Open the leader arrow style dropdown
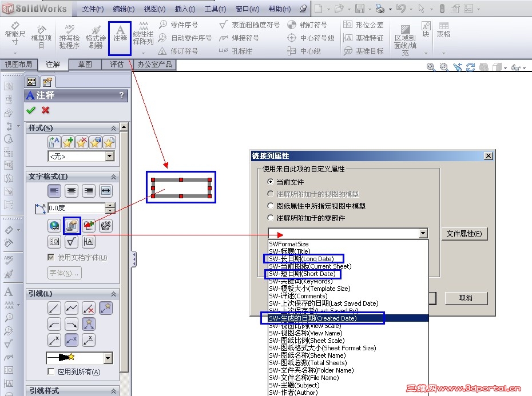The image size is (532, 396). point(108,358)
